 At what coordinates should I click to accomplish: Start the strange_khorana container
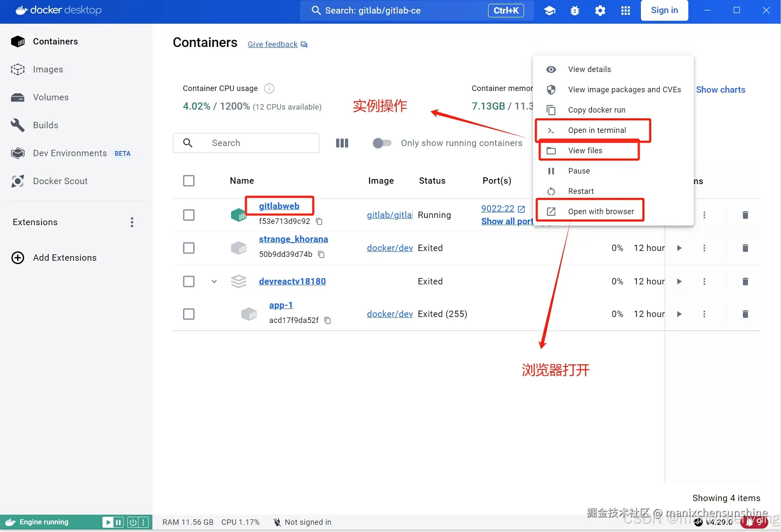click(679, 248)
